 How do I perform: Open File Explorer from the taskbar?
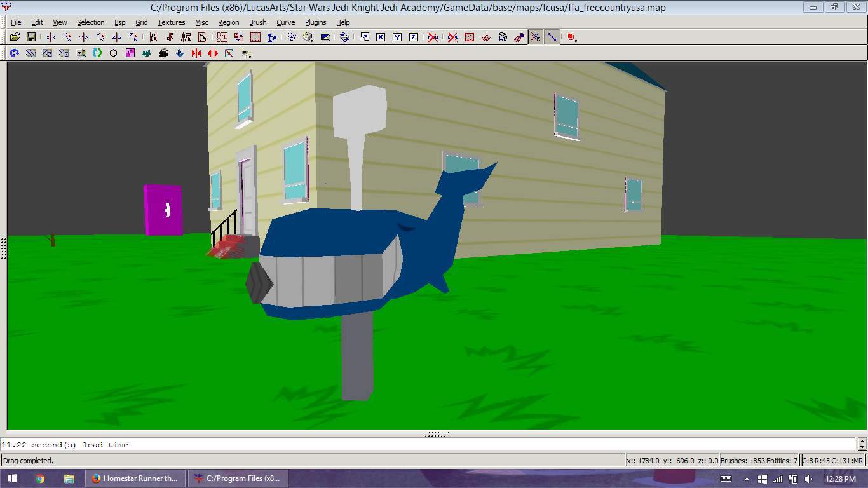pos(70,478)
